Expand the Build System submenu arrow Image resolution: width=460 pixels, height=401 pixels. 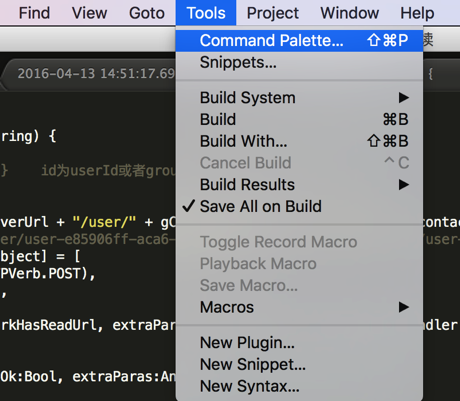pos(404,98)
